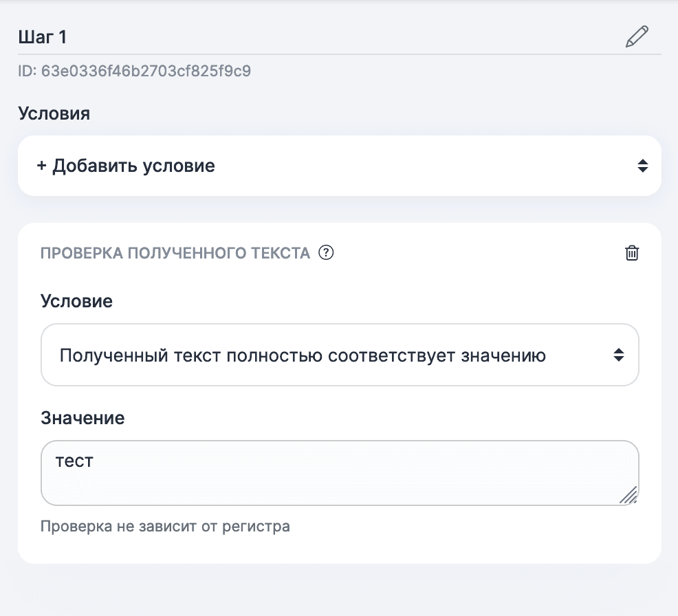
Task: Focus the Значение text field
Action: 339,481
